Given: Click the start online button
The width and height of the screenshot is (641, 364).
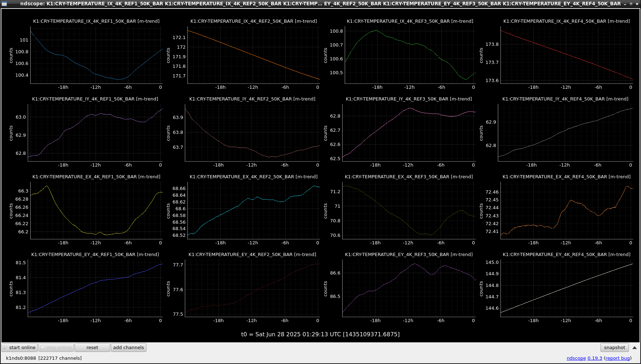Looking at the screenshot, I should pyautogui.click(x=20, y=347).
